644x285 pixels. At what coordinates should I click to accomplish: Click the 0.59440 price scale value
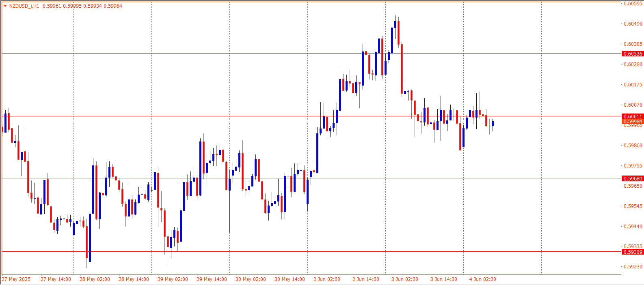(633, 227)
